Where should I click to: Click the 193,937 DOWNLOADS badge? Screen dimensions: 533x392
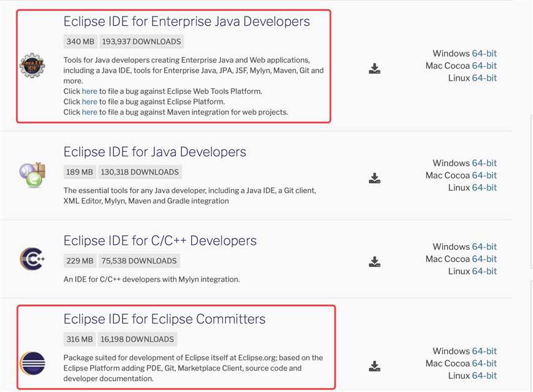click(x=142, y=42)
